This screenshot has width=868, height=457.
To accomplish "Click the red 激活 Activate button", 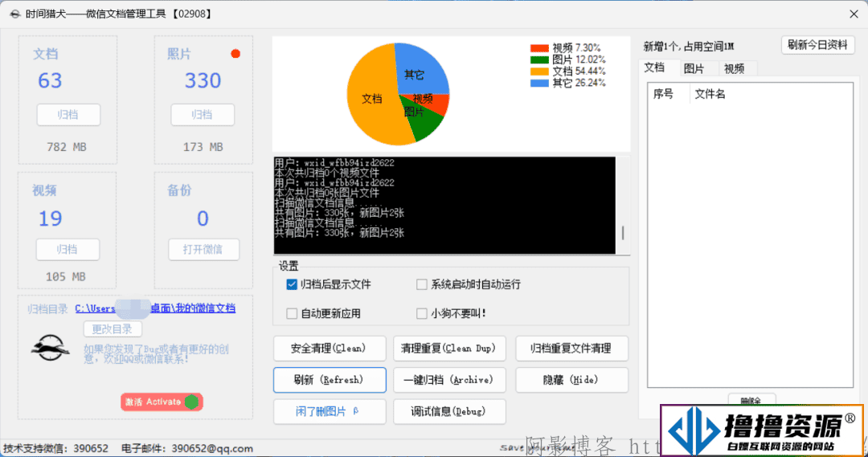I will pos(162,402).
